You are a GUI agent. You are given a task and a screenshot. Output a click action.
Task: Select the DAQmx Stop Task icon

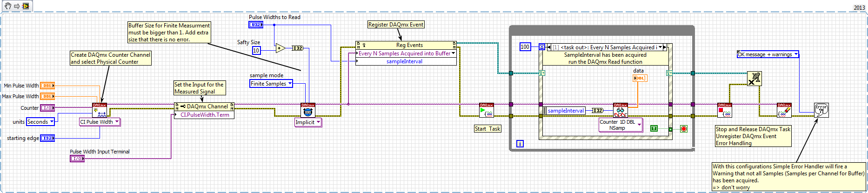pyautogui.click(x=724, y=110)
